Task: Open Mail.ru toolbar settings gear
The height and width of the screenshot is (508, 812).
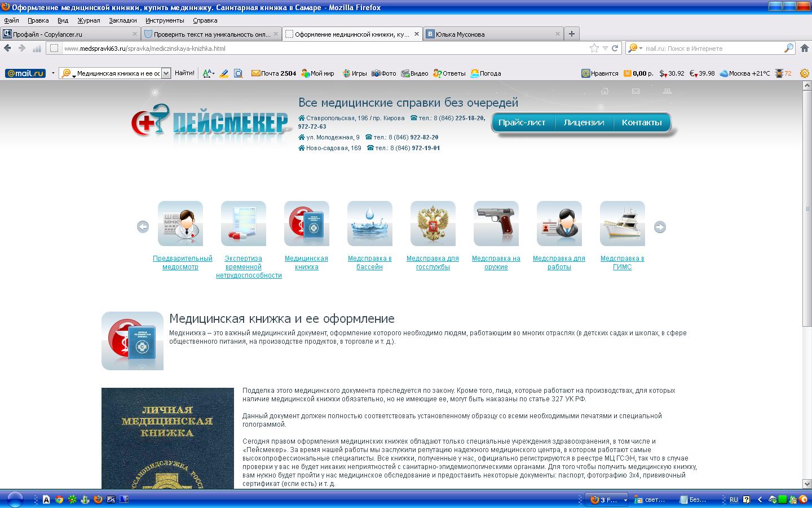Action: click(804, 73)
